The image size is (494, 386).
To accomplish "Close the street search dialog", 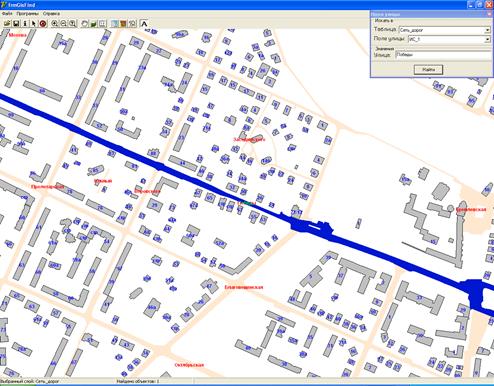I will click(490, 14).
